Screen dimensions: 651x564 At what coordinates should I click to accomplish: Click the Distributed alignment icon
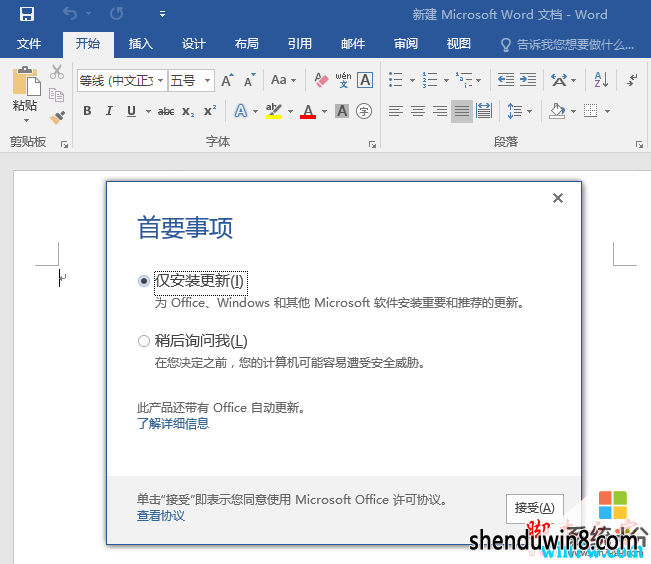click(484, 111)
